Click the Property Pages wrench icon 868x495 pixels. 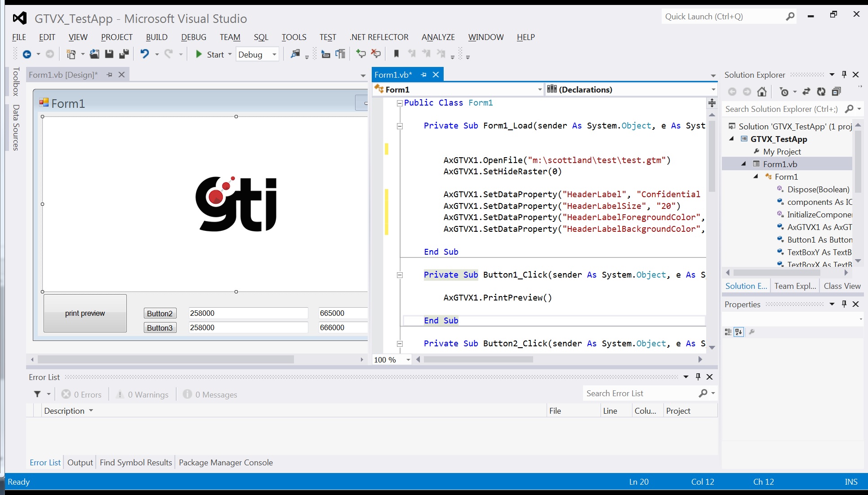752,332
